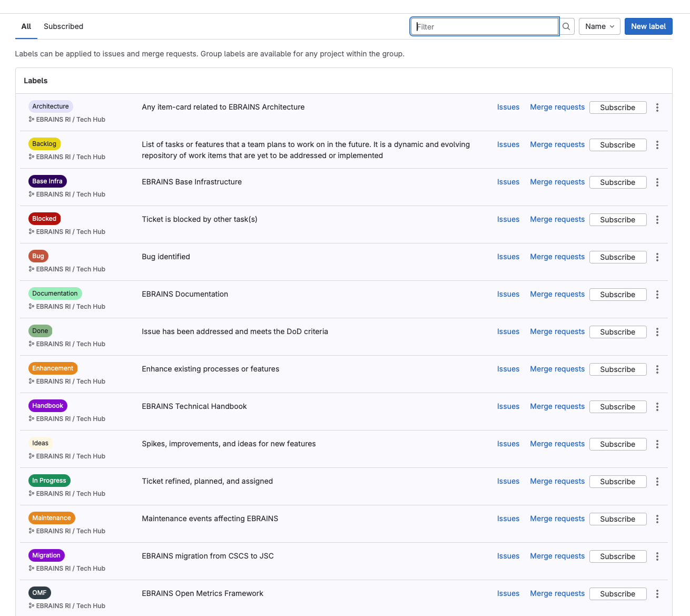
Task: Expand the options dropdown for Maintenance label
Action: point(657,519)
